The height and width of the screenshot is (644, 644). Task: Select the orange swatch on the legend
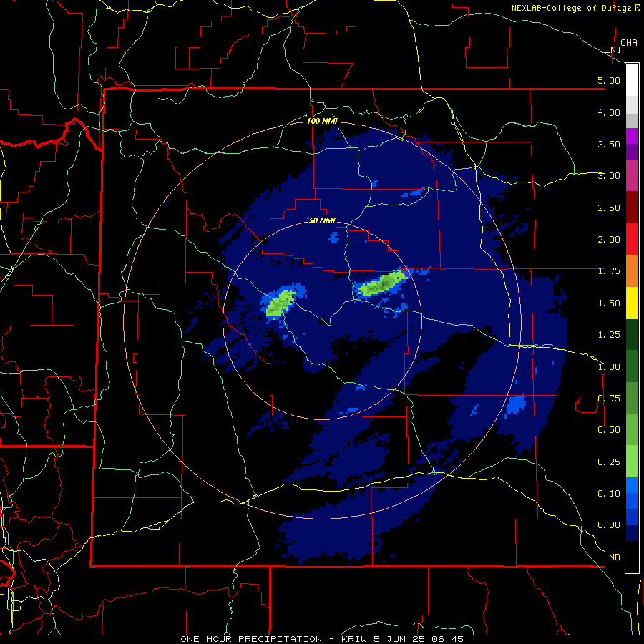[x=632, y=271]
